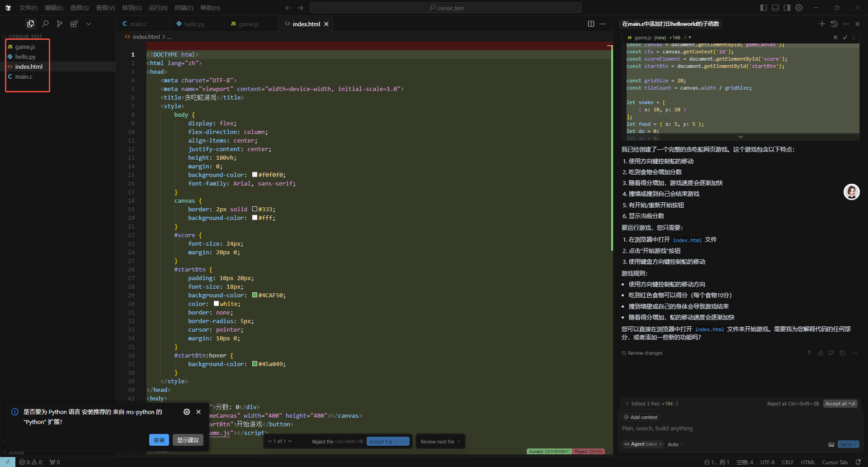
Task: Send the chat message
Action: click(848, 444)
